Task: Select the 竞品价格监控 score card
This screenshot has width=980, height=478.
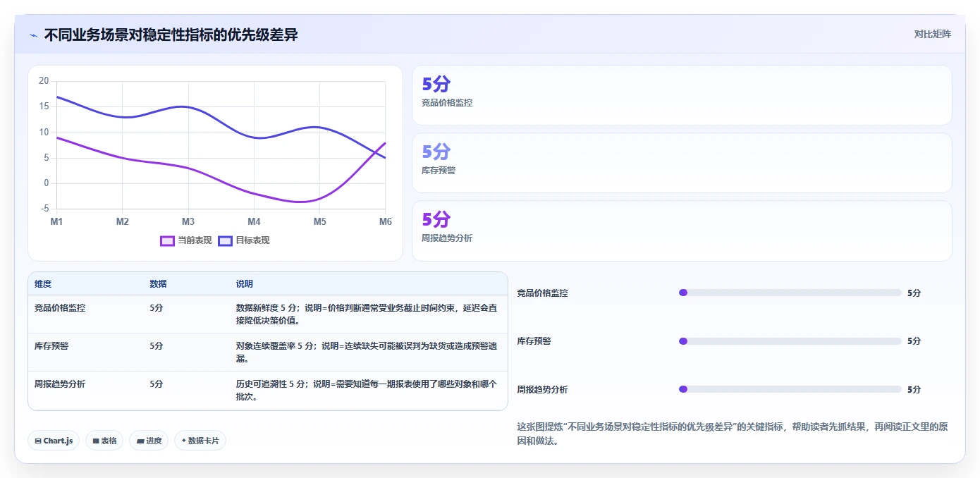Action: (682, 95)
